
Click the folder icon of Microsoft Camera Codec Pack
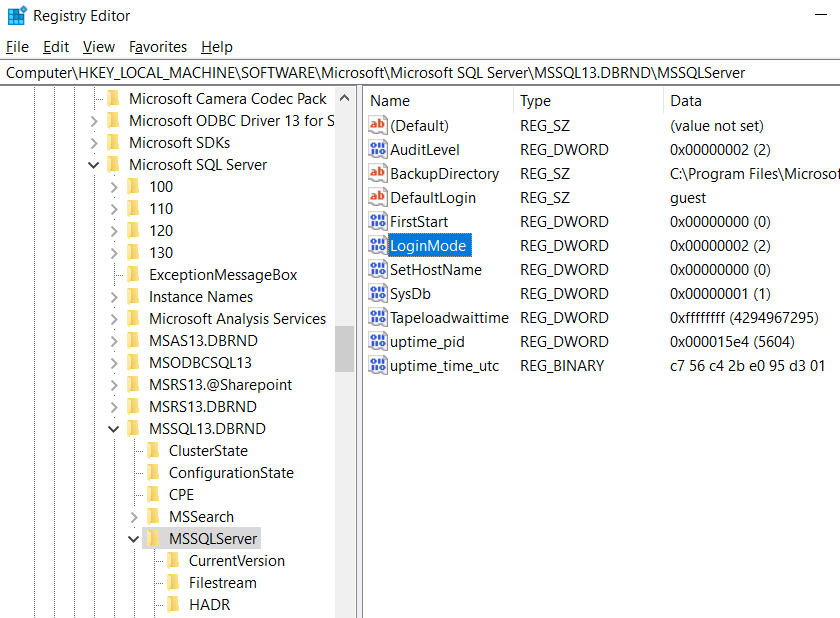click(114, 99)
